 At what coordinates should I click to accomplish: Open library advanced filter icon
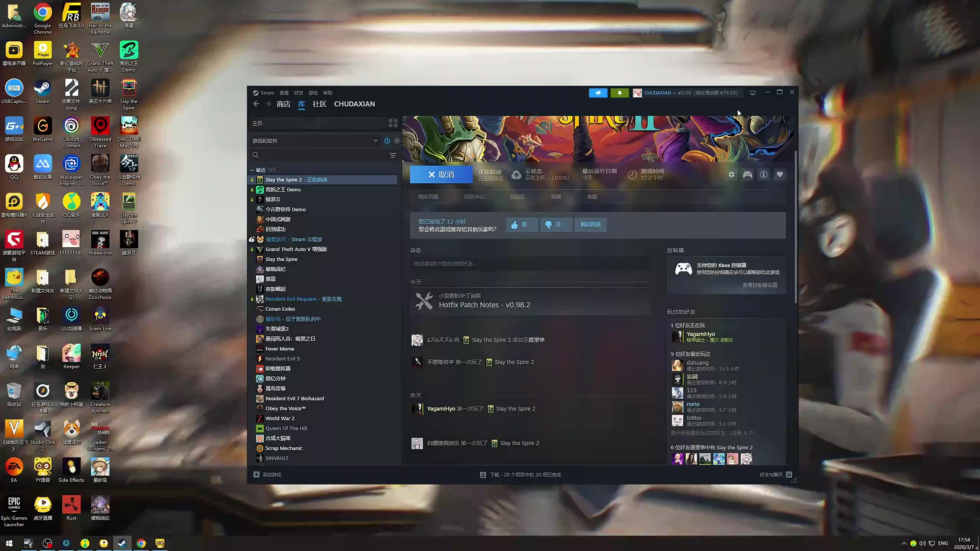click(393, 155)
